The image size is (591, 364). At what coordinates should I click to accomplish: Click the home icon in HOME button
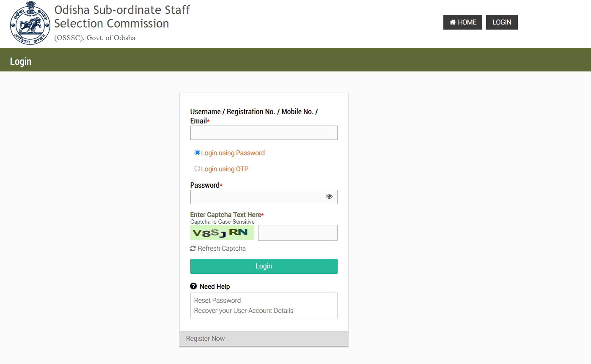tap(453, 22)
